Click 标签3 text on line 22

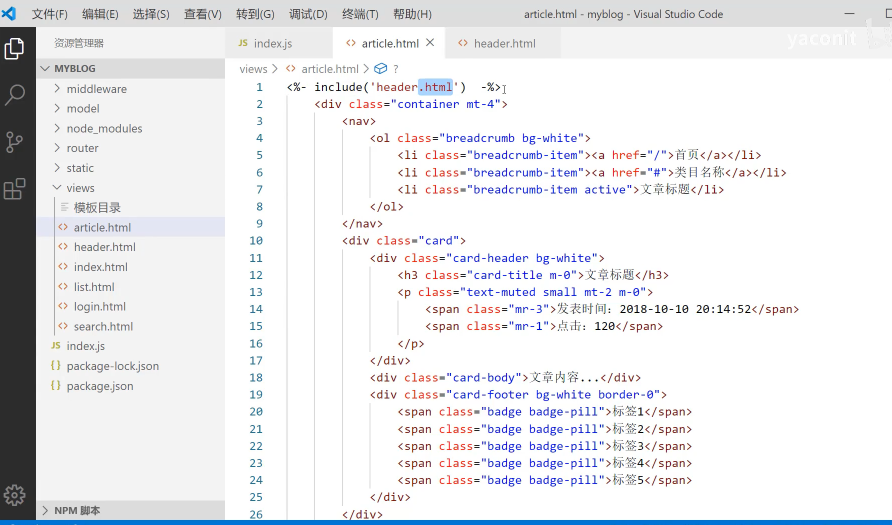628,446
